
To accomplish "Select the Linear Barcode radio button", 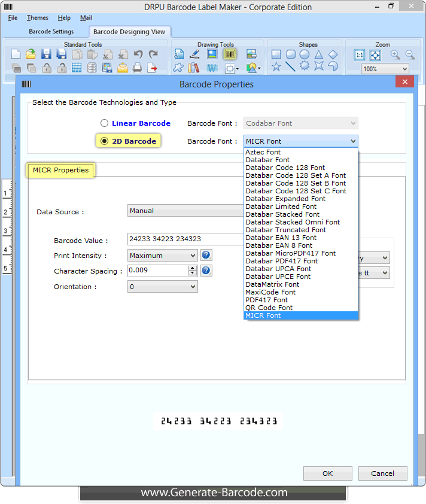I will (104, 123).
